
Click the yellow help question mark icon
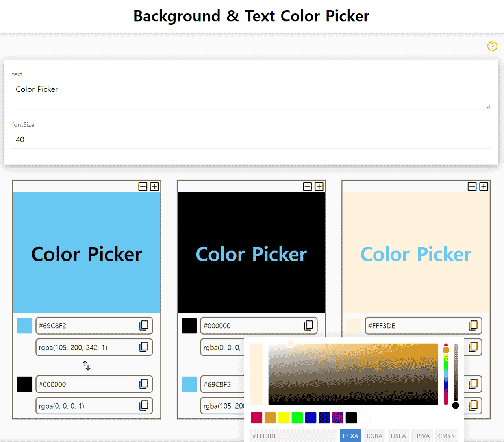[x=492, y=46]
